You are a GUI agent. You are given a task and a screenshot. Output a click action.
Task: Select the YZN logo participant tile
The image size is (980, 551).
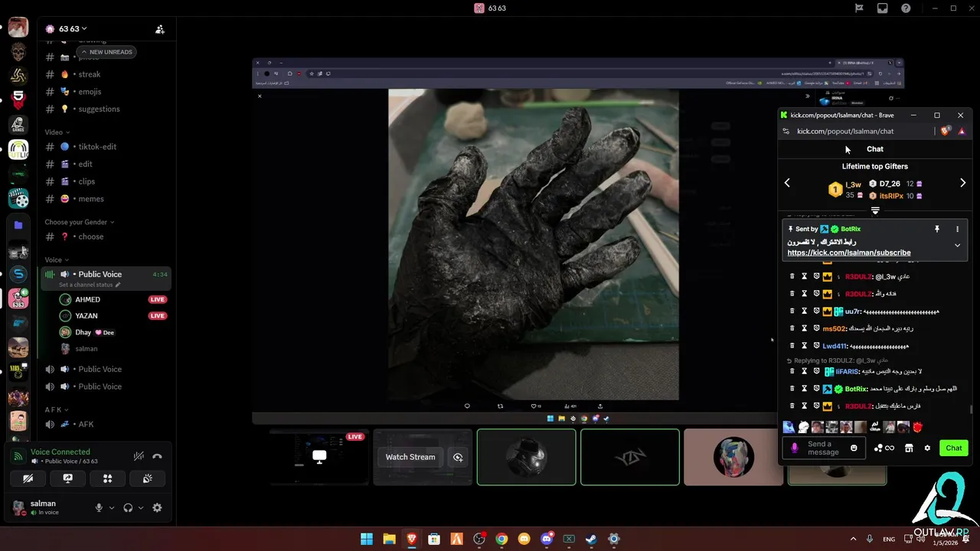(x=630, y=457)
